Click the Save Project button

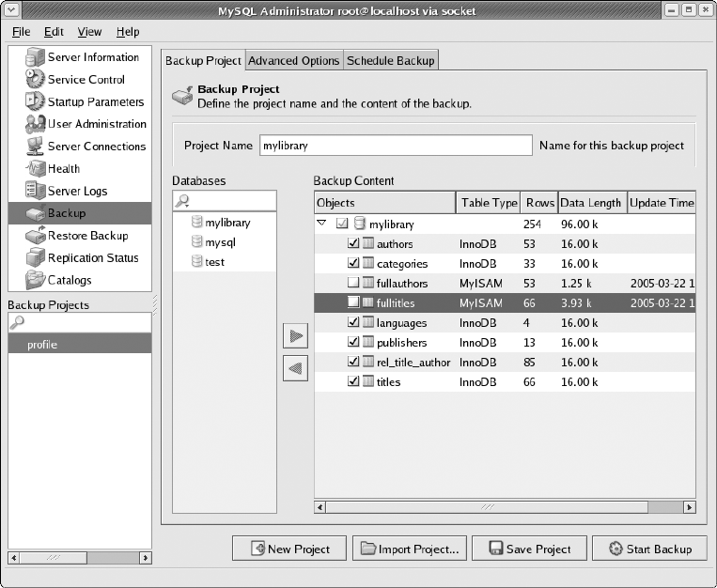[x=529, y=549]
